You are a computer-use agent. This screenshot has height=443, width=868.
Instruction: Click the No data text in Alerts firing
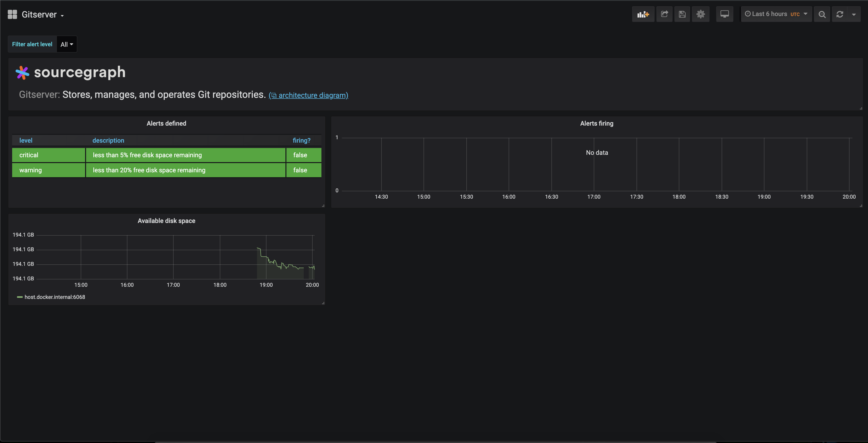tap(597, 153)
